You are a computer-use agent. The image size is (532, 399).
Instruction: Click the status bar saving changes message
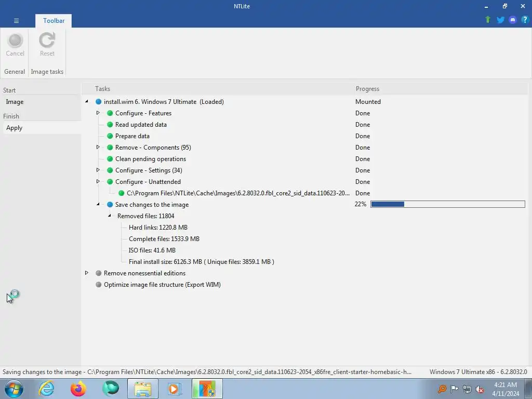[x=207, y=372]
